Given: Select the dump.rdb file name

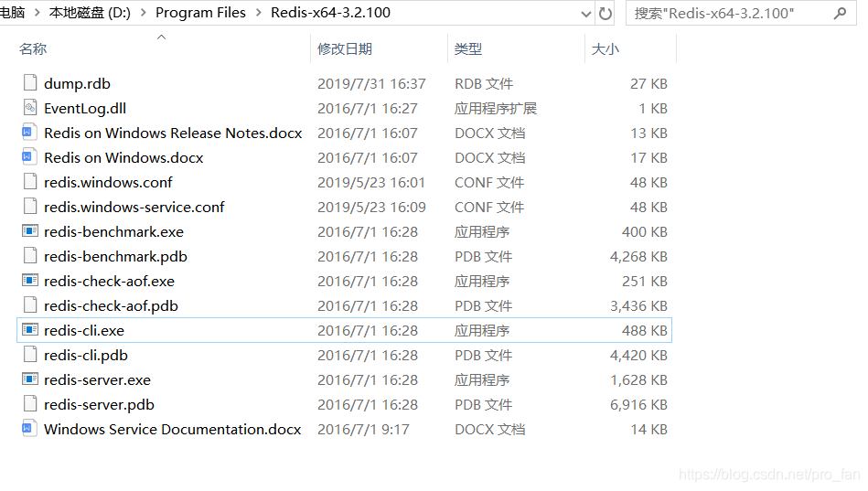Looking at the screenshot, I should click(x=77, y=83).
